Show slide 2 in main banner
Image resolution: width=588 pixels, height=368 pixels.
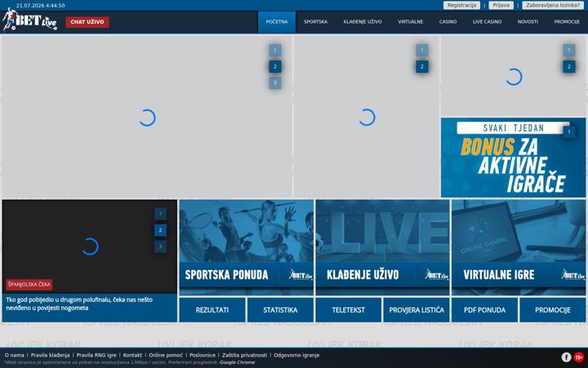(275, 66)
